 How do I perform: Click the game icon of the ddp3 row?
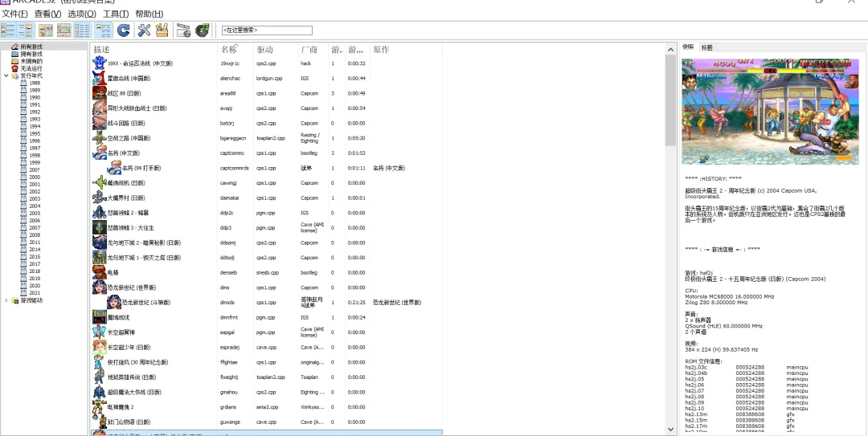point(100,227)
